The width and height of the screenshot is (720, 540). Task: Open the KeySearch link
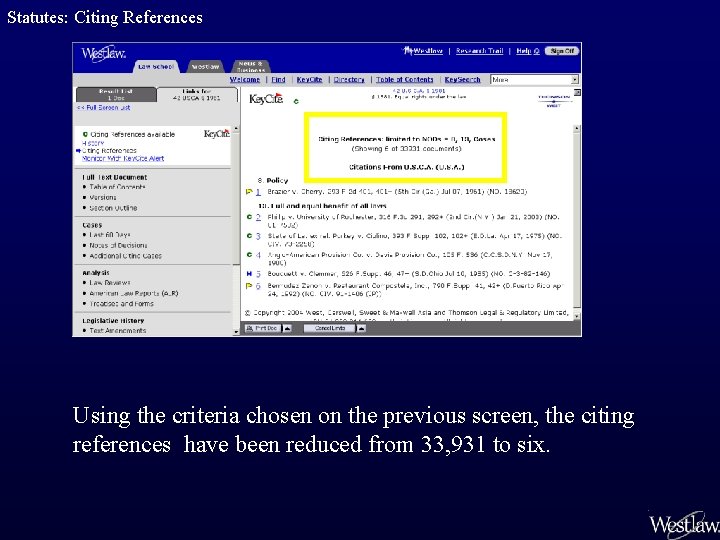(462, 79)
